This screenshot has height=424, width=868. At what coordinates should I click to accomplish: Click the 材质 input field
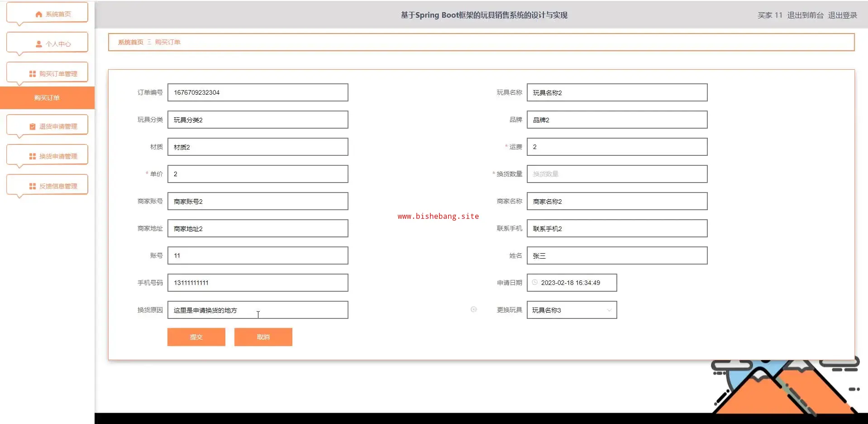tap(258, 147)
